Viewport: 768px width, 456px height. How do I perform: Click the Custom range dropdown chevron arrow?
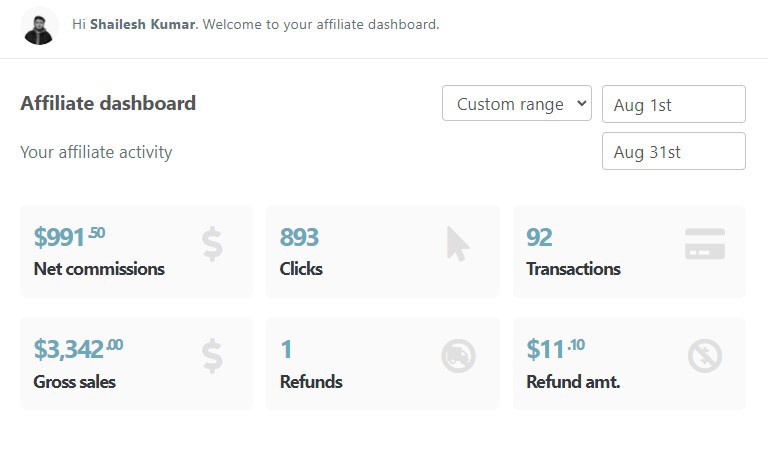coord(581,103)
